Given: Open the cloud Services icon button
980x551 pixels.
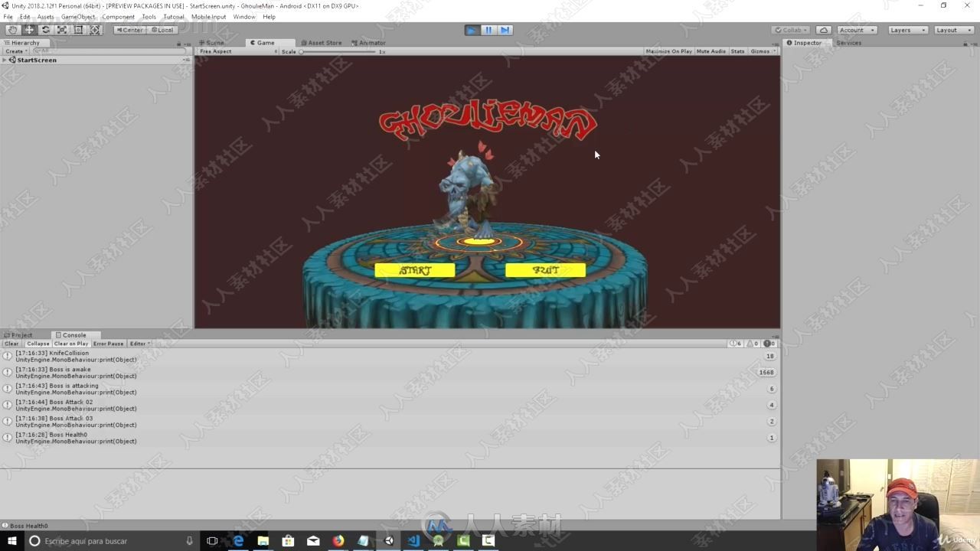Looking at the screenshot, I should click(x=823, y=30).
